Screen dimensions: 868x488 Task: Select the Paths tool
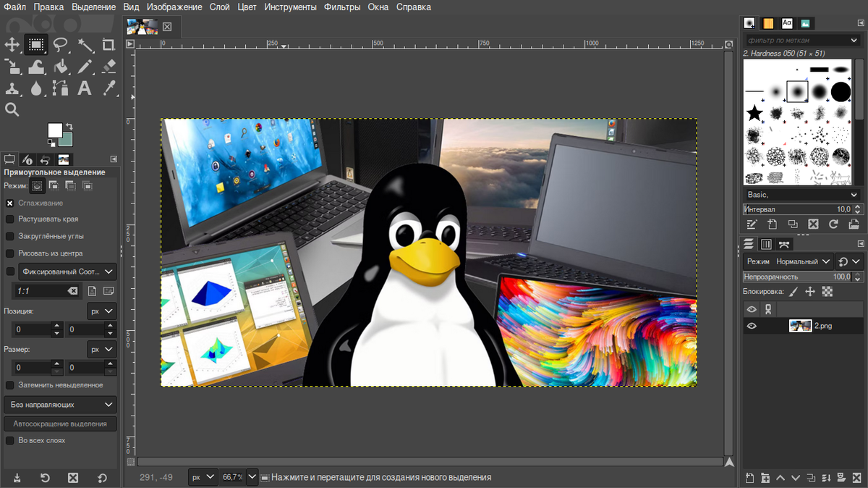tap(61, 88)
